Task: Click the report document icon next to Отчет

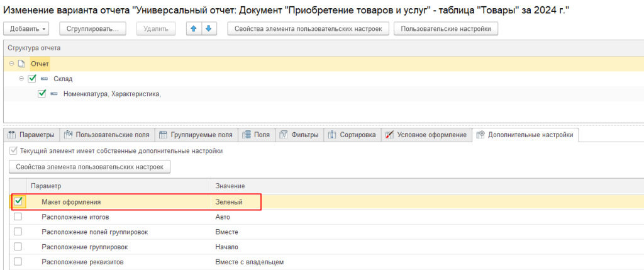Action: coord(22,64)
